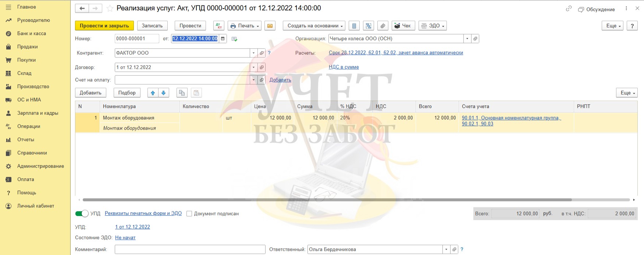Click the paperclip attachments icon
The width and height of the screenshot is (644, 255).
(x=383, y=26)
